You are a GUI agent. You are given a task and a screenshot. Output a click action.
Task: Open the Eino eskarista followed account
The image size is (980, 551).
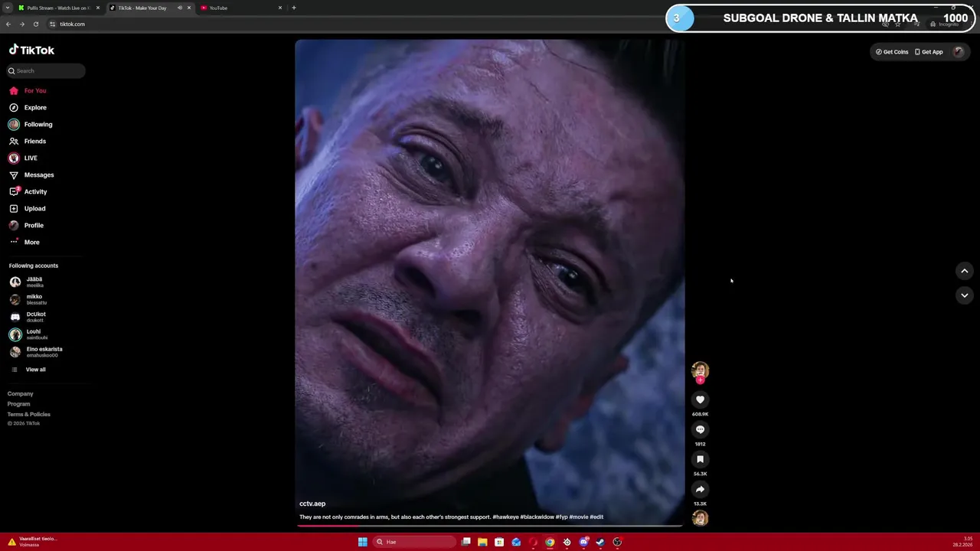coord(37,352)
